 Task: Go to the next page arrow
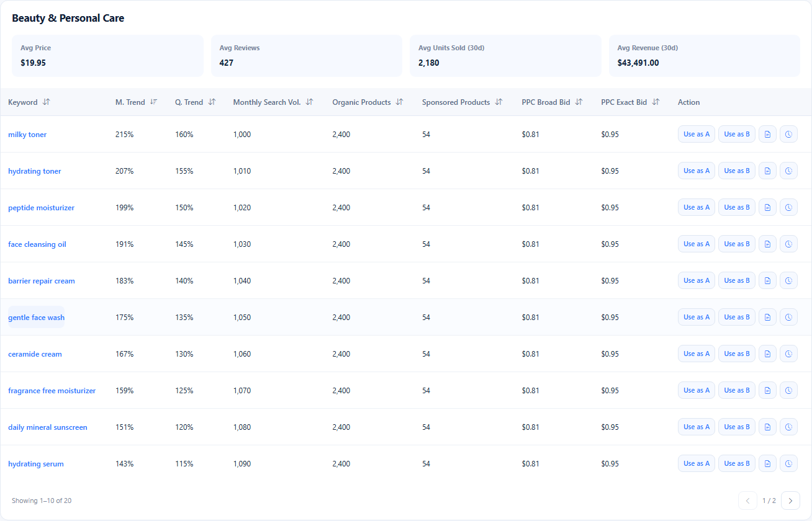coord(790,501)
